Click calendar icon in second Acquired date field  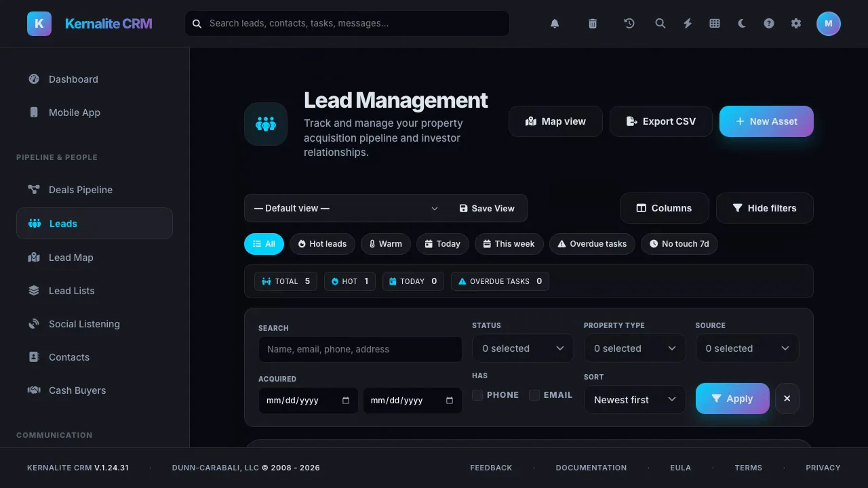click(450, 401)
